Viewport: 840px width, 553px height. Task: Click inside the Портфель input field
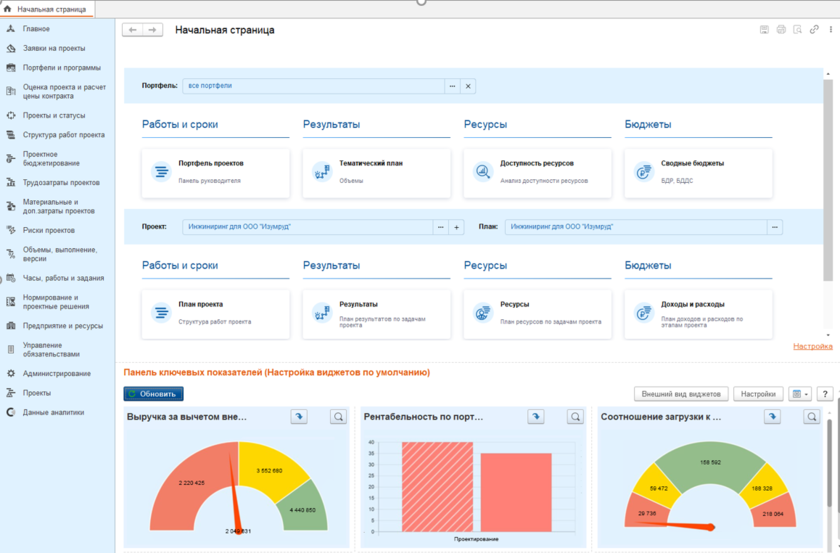(312, 86)
